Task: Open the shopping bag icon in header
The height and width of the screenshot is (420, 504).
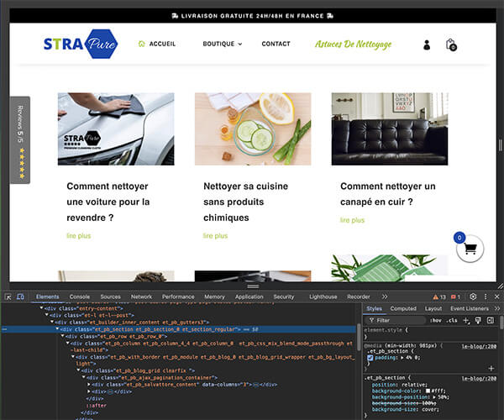Action: click(x=451, y=45)
